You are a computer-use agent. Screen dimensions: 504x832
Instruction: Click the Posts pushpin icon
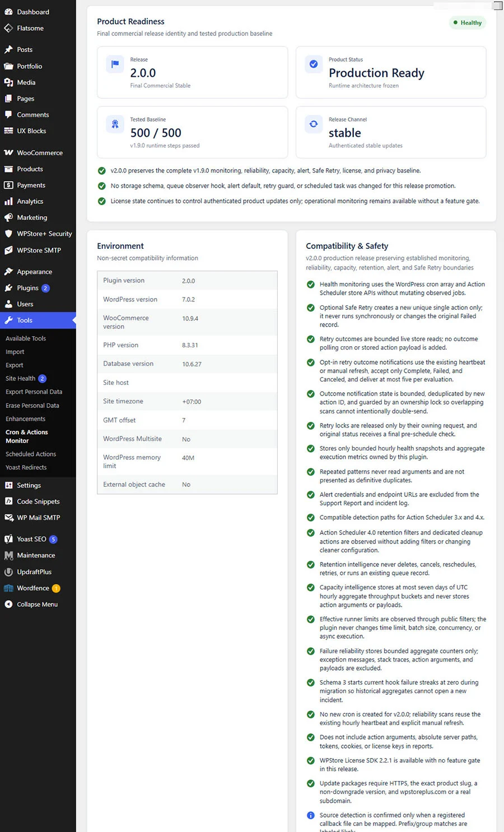pyautogui.click(x=8, y=49)
